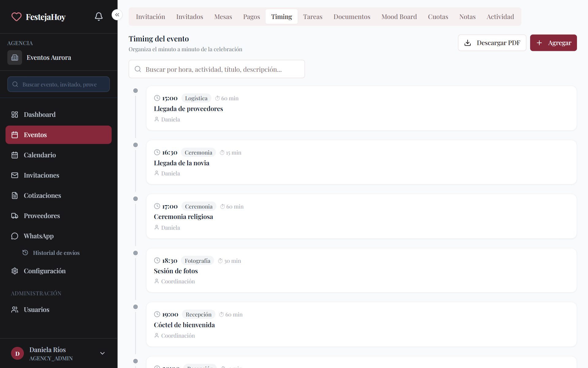Download the timing as PDF
This screenshot has height=368, width=588.
492,43
